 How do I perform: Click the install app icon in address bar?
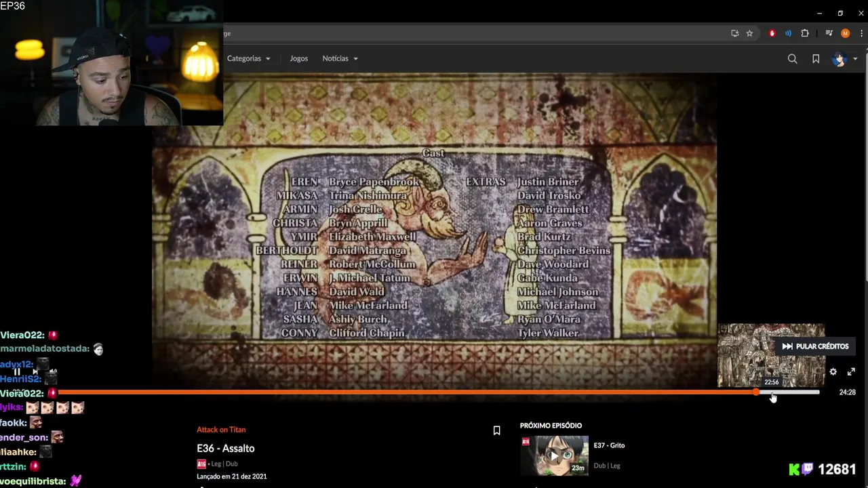tap(734, 33)
